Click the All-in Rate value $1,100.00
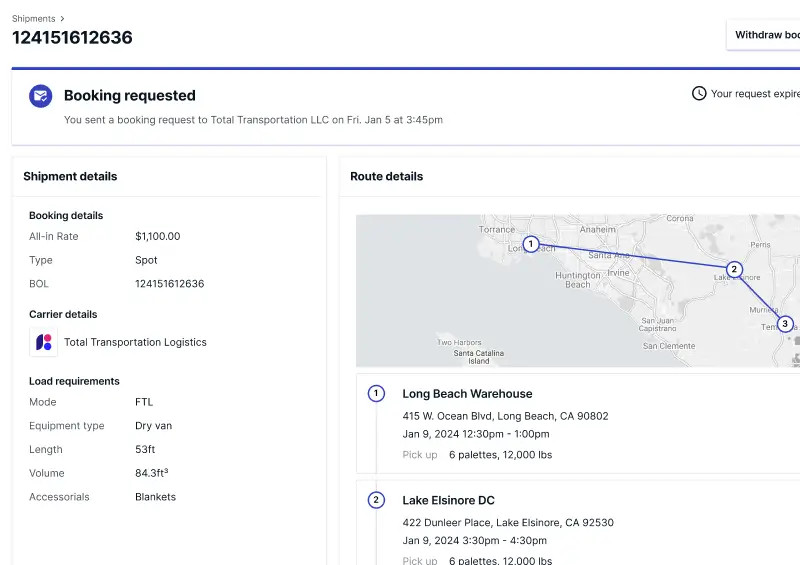 pyautogui.click(x=158, y=236)
